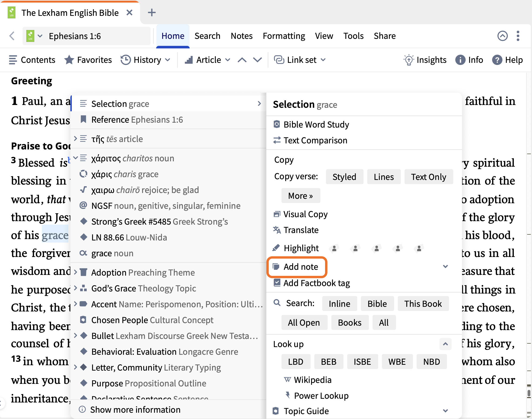Open the Contents pane
Viewport: 532px width, 419px height.
[x=32, y=60]
